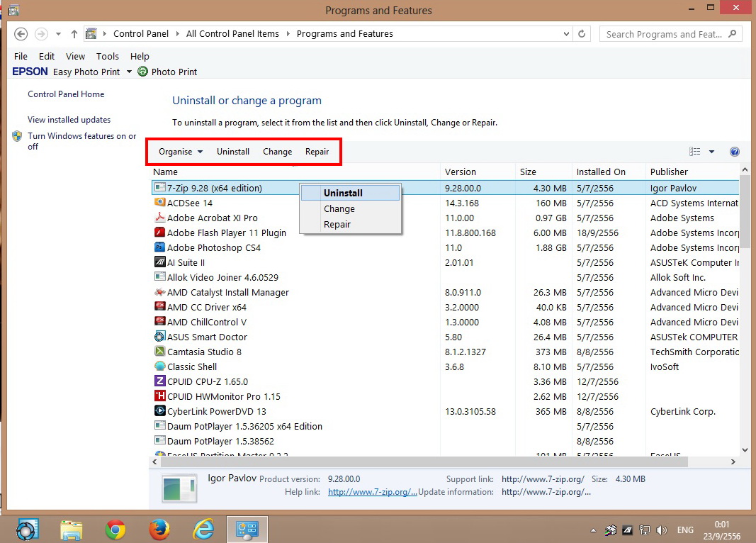Select the AMD CC Driver x64 icon
756x543 pixels.
[159, 307]
